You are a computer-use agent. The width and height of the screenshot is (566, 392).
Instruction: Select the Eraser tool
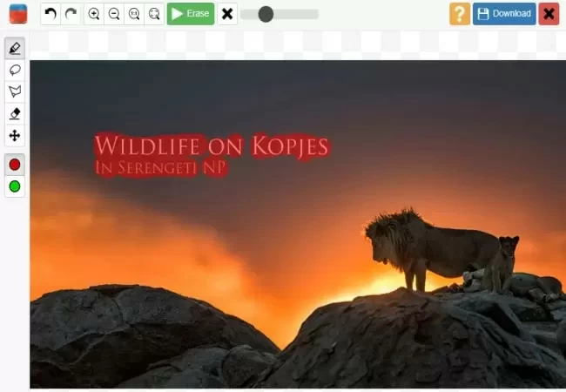click(x=15, y=114)
